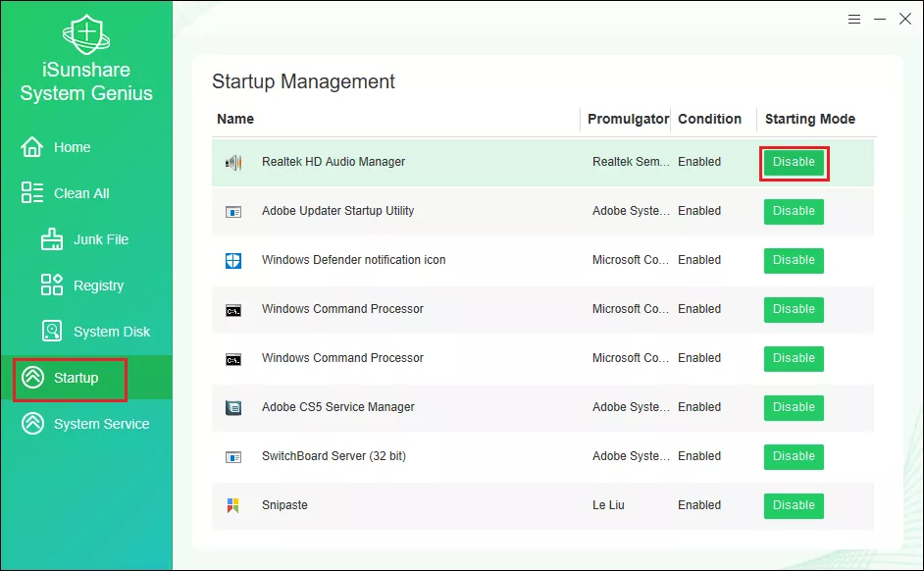This screenshot has height=571, width=924.
Task: Sort by the Name column header
Action: point(235,119)
